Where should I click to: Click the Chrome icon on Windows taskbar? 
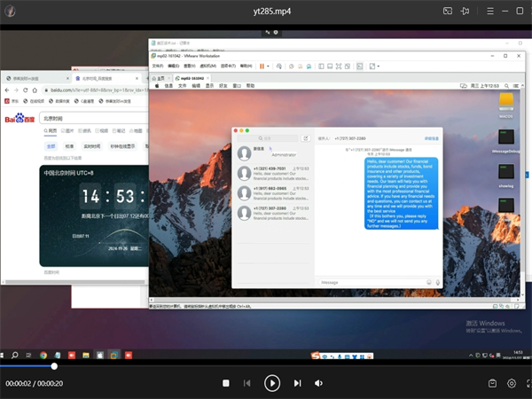coord(43,355)
